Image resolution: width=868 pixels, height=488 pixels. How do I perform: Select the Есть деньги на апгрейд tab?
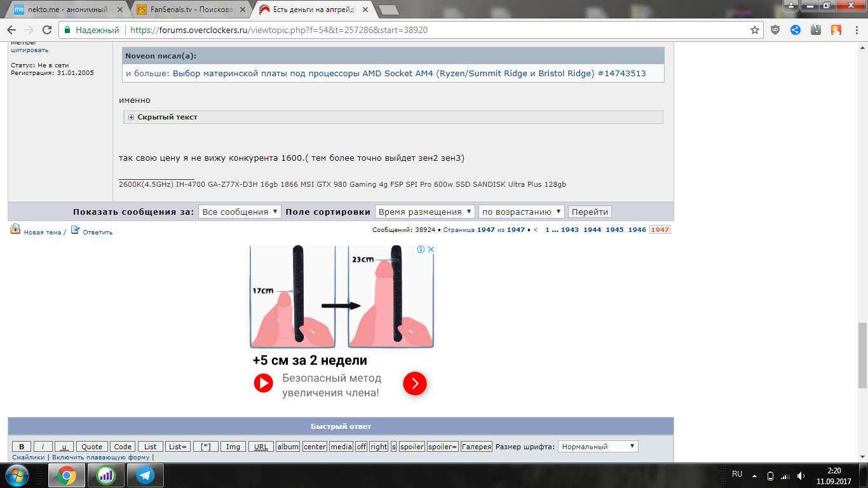[x=313, y=10]
